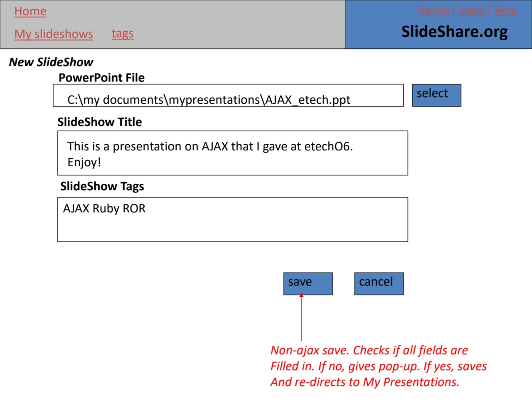Click the New SlideShow heading
The height and width of the screenshot is (399, 532).
click(51, 62)
